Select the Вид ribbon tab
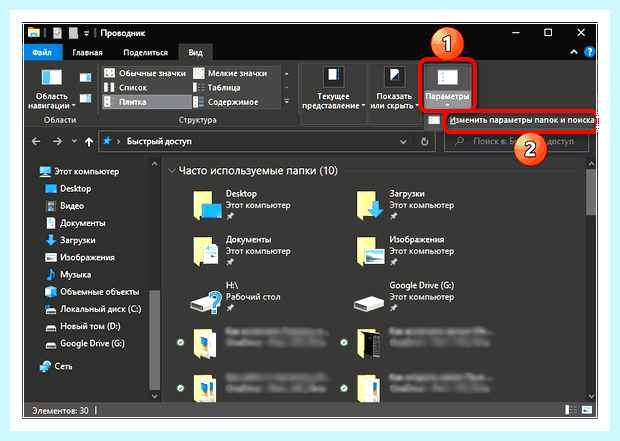This screenshot has height=441, width=620. click(x=196, y=53)
